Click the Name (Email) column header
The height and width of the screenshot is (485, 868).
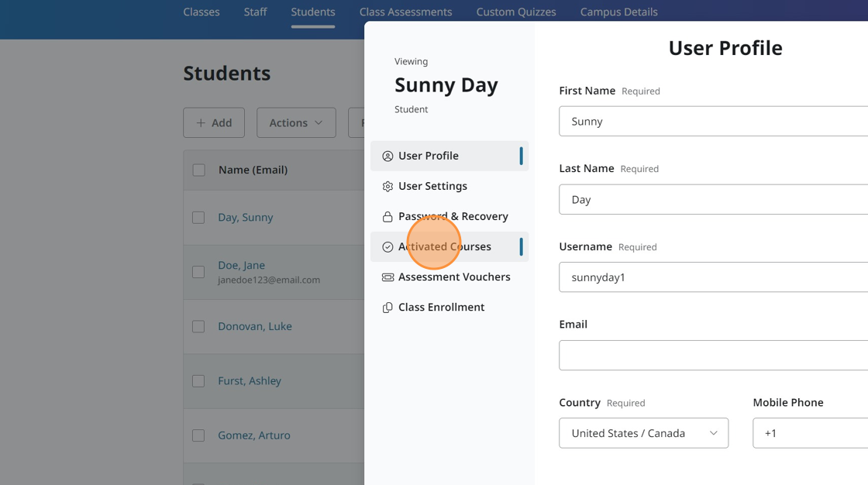(253, 170)
